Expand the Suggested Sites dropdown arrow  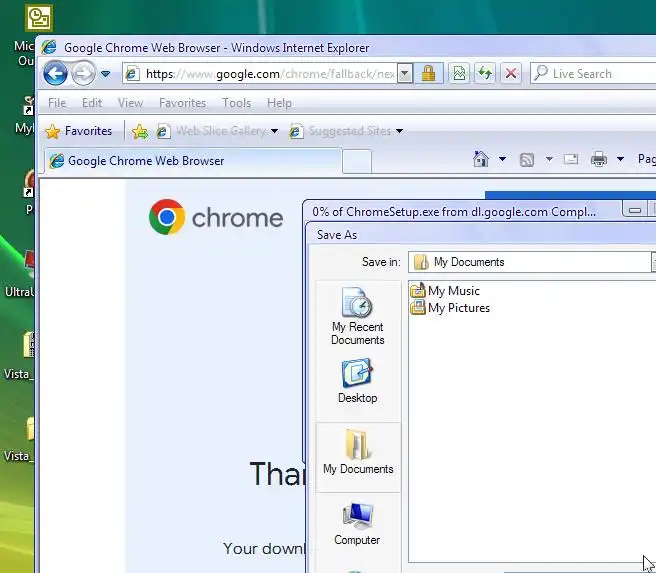(400, 131)
